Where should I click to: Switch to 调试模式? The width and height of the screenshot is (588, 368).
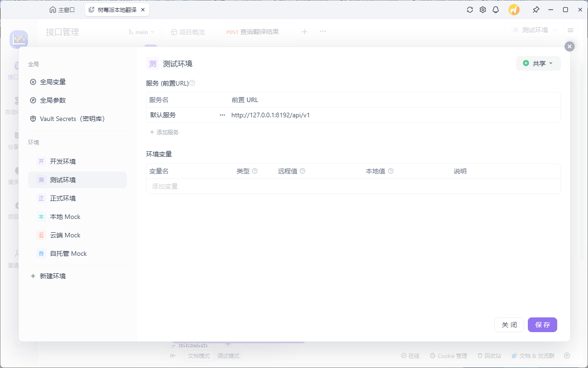click(228, 356)
